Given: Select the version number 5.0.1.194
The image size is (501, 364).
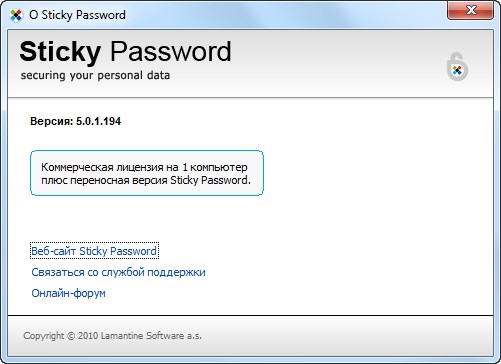Looking at the screenshot, I should [x=98, y=121].
